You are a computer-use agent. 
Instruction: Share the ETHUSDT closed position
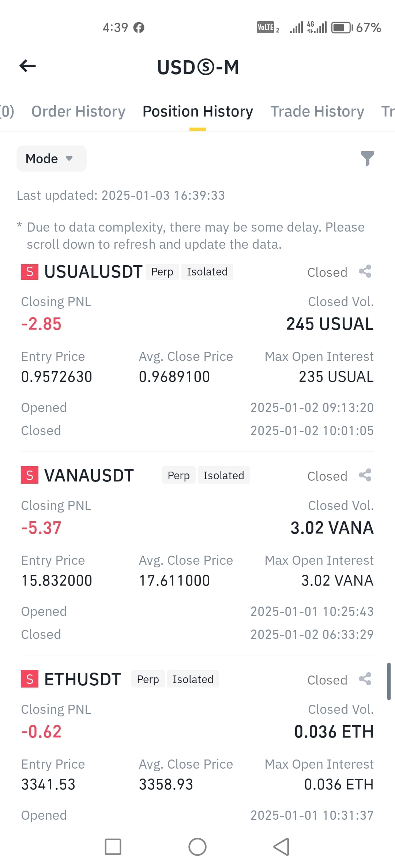click(365, 679)
